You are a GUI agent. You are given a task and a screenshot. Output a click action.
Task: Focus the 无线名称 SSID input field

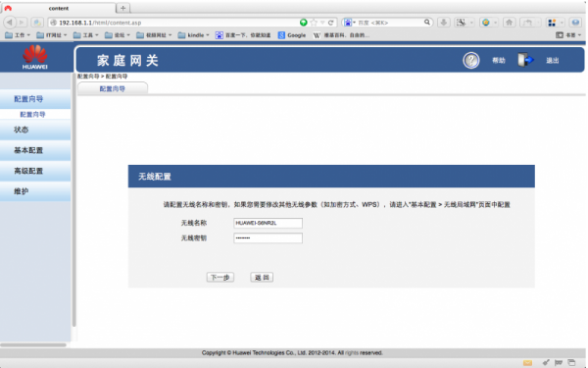pos(268,223)
